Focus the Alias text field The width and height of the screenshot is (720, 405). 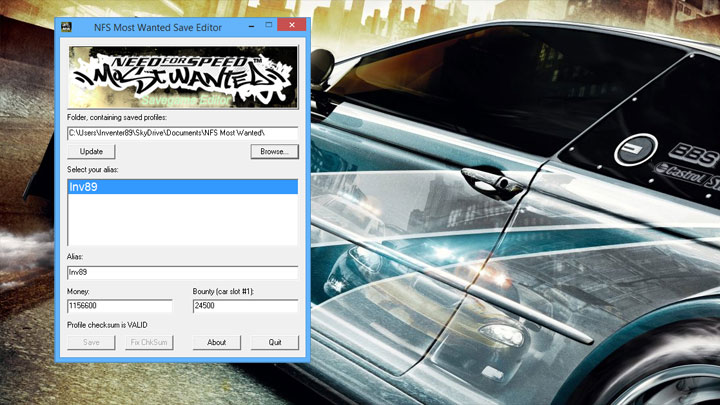183,272
